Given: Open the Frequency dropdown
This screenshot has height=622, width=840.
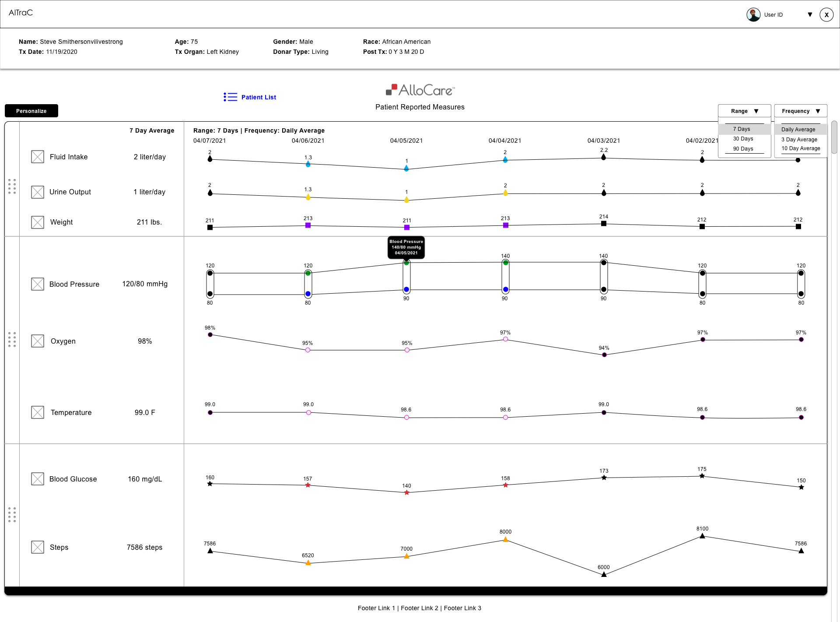Looking at the screenshot, I should (x=800, y=111).
